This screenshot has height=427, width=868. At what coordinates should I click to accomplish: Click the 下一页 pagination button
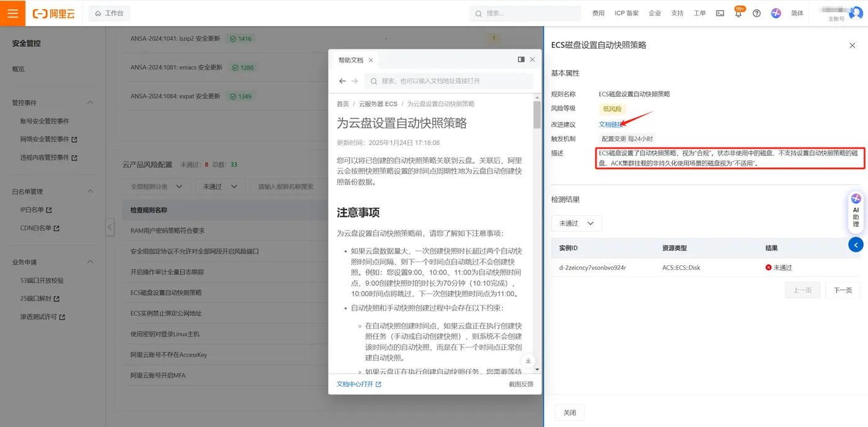843,290
